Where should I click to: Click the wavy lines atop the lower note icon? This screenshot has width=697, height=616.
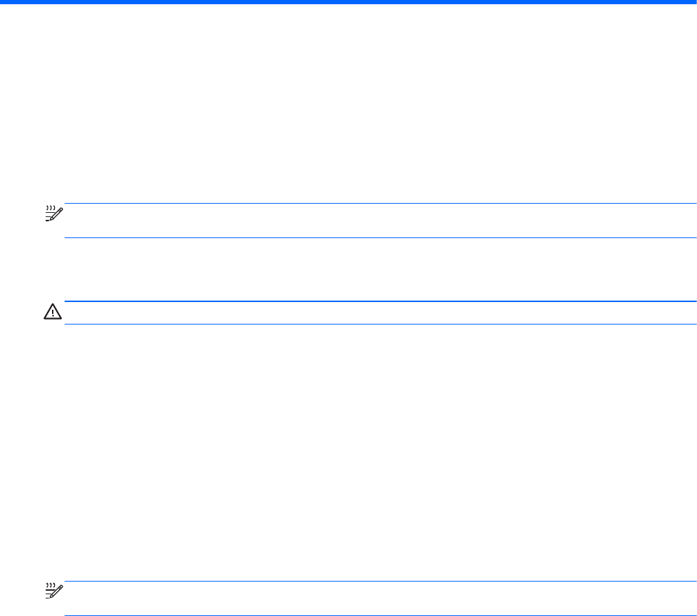pos(50,586)
